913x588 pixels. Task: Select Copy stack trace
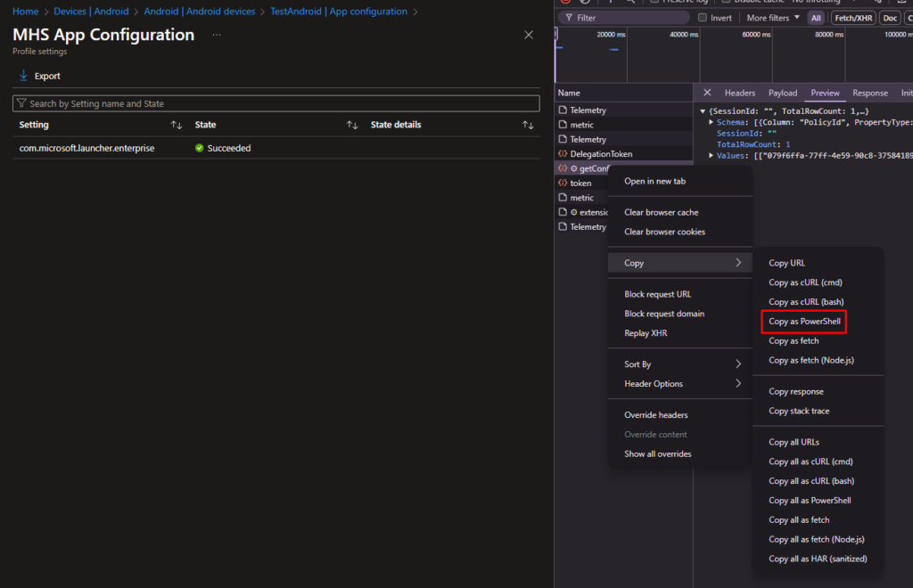click(799, 412)
